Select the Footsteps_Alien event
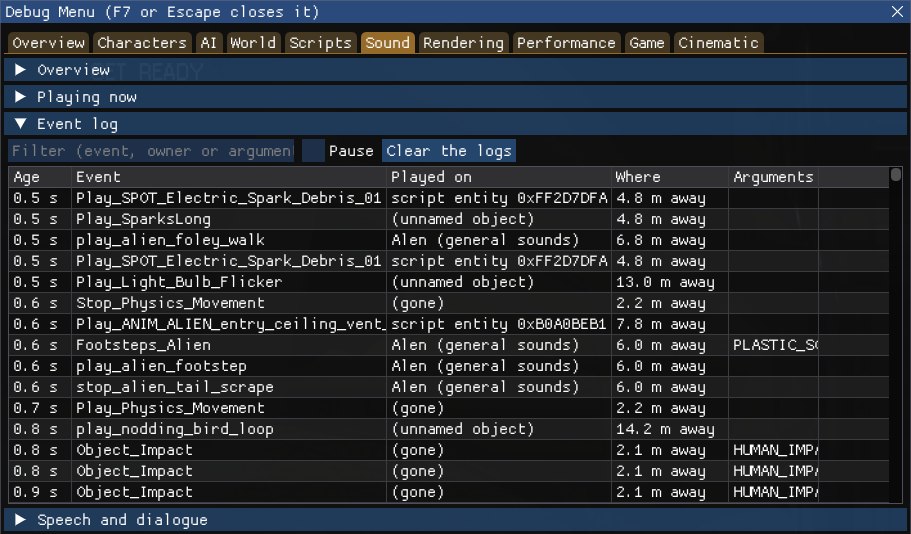 [449, 345]
